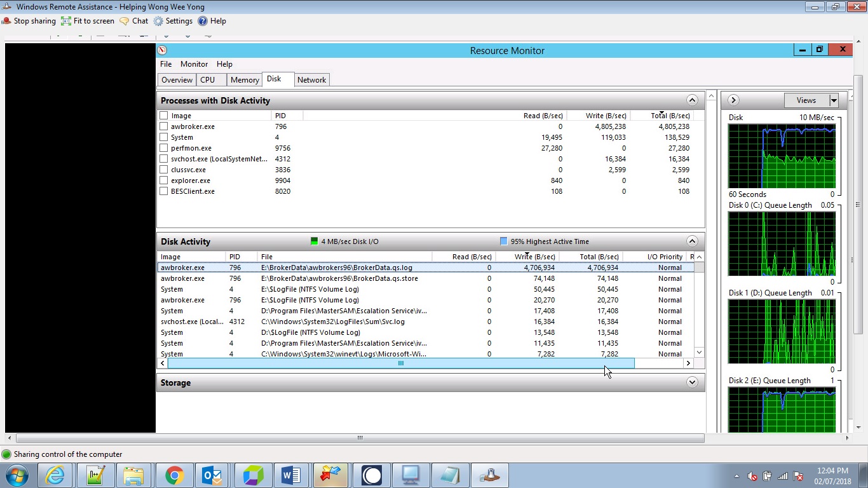Collapse the Processes with Disk Activity section
Screen dimensions: 868x488
pos(692,100)
